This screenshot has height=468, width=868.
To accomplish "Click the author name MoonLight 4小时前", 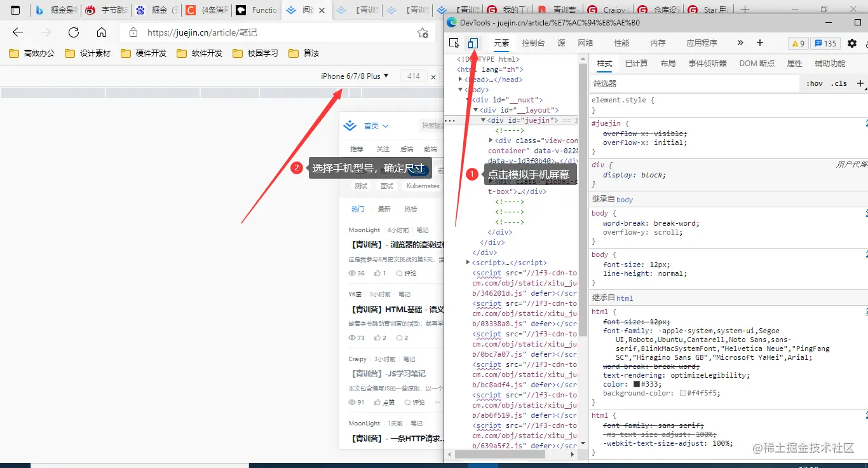I will 364,230.
